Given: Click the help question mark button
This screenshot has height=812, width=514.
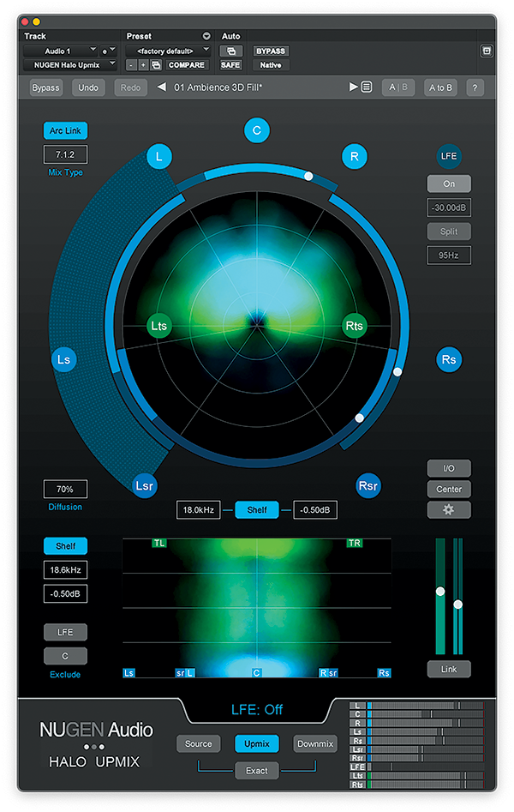Looking at the screenshot, I should 474,87.
